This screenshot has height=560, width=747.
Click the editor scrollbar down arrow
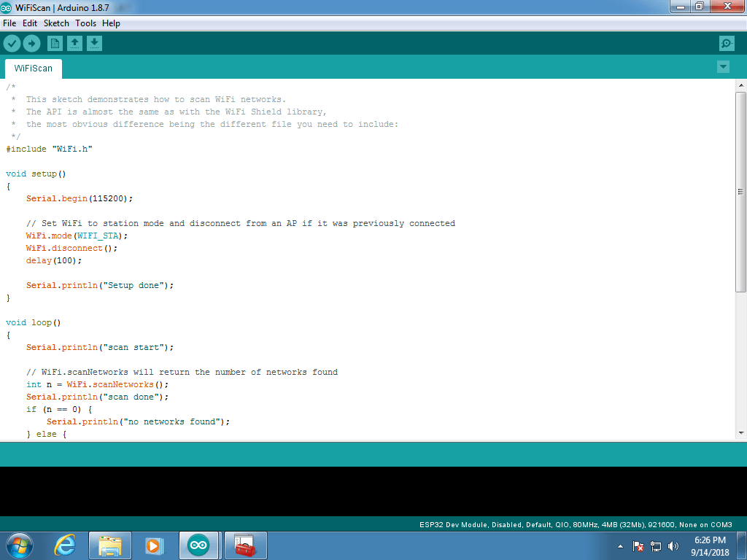(x=740, y=432)
